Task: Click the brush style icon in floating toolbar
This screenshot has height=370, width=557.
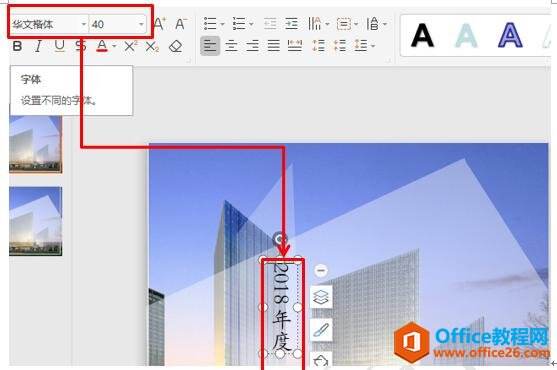Action: point(321,330)
